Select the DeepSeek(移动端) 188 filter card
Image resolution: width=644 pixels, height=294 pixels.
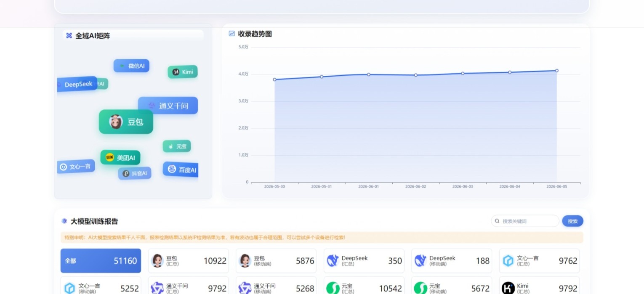click(452, 261)
